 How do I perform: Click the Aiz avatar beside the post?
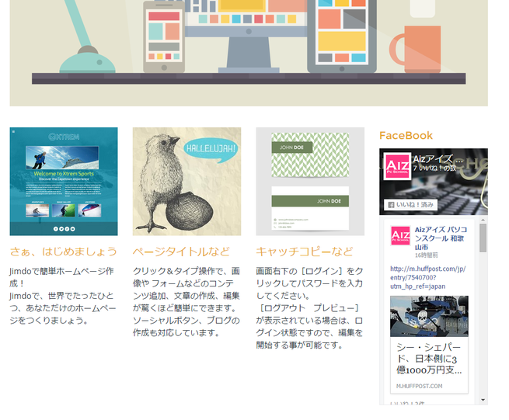400,235
